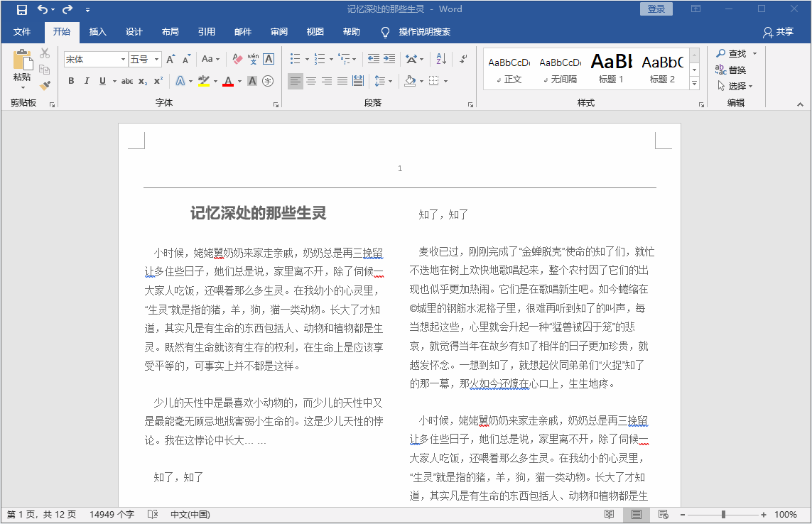Click the Clear Formatting eraser icon
Viewport: 812px width, 524px height.
tap(237, 59)
